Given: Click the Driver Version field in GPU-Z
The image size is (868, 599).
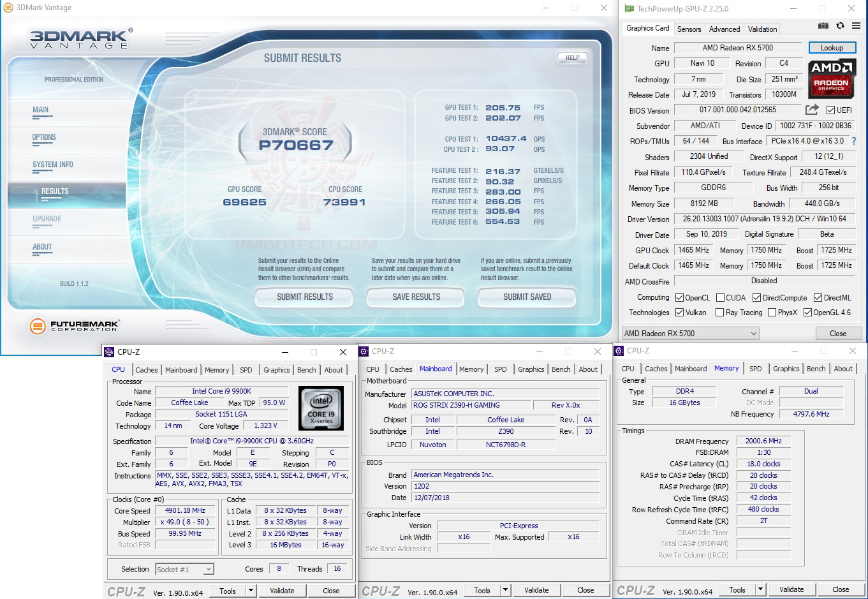Looking at the screenshot, I should (764, 219).
